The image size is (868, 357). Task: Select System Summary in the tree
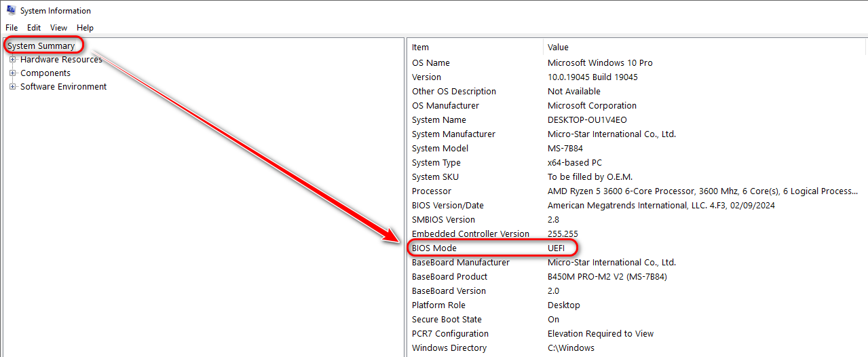(x=41, y=46)
